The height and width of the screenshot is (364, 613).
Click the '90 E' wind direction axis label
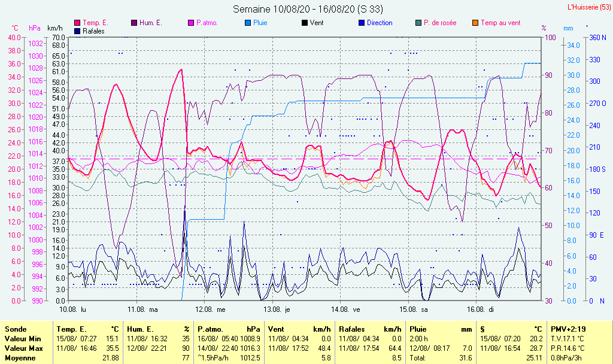coord(597,235)
